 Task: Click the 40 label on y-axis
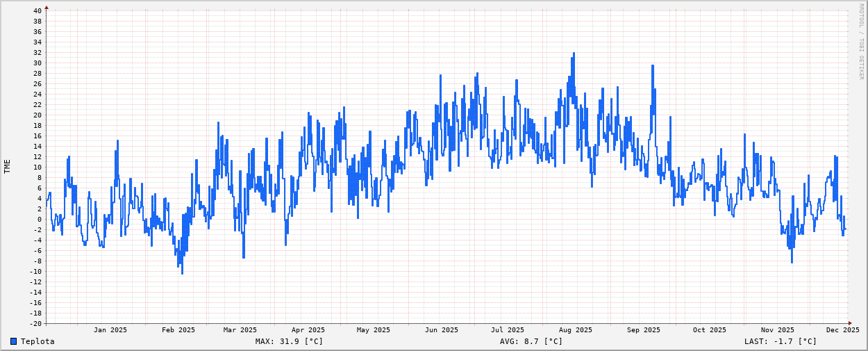point(37,11)
